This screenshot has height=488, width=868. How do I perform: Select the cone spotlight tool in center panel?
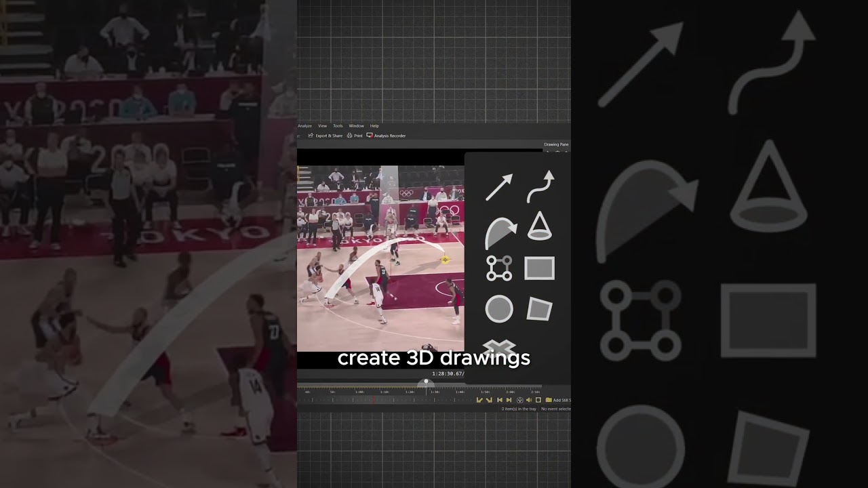540,226
